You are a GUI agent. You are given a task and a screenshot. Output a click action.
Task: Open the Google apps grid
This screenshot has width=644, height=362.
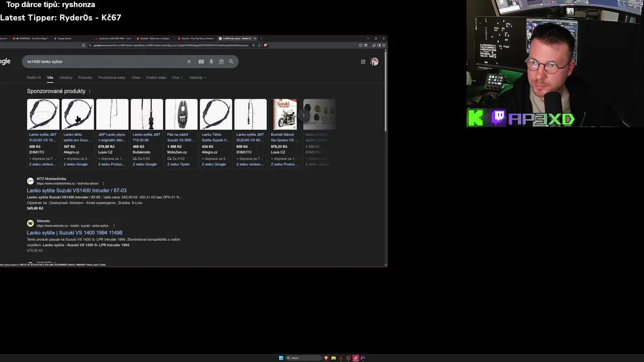point(363,61)
